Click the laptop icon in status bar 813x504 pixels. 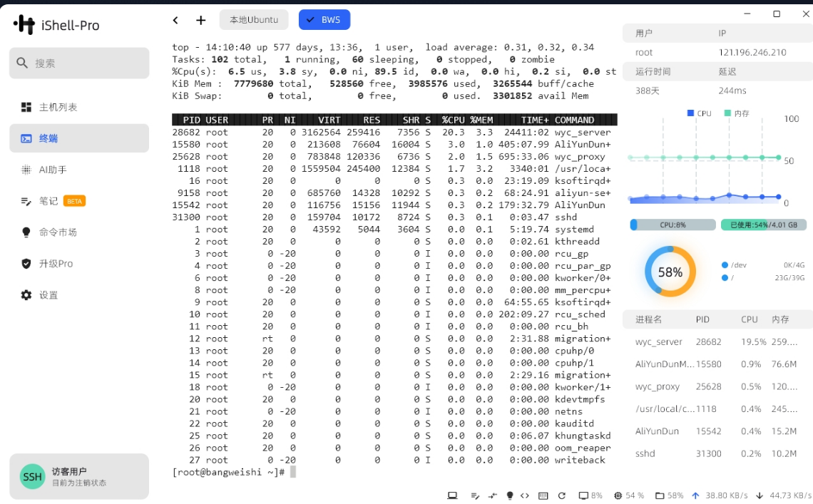click(x=452, y=495)
